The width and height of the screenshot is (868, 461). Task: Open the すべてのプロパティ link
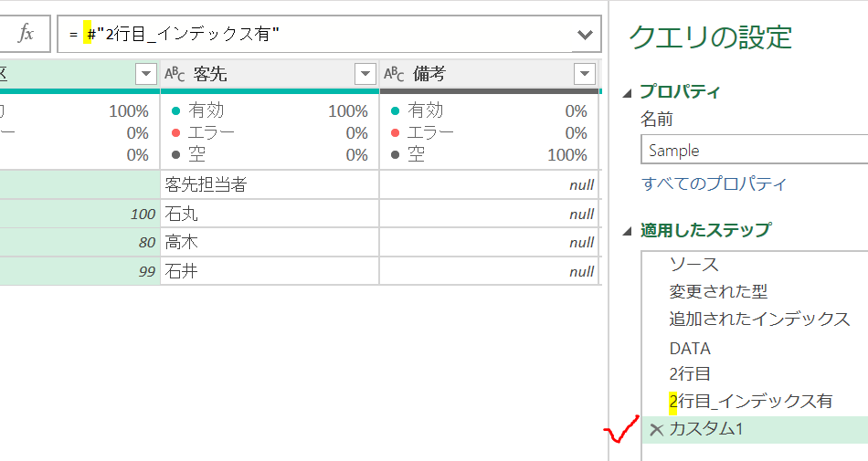click(714, 183)
